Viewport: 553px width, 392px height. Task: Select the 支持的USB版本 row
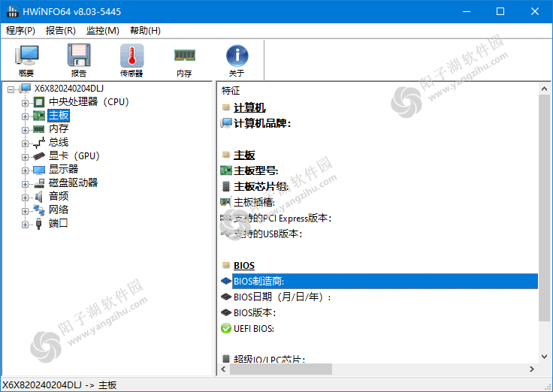(x=267, y=234)
